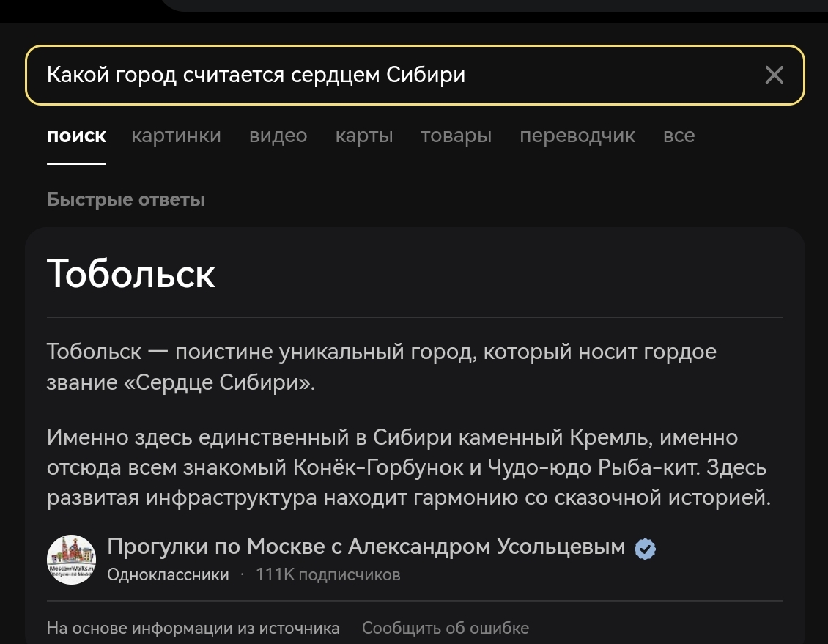The image size is (828, 644).
Task: Open the переводчик tab
Action: click(x=577, y=136)
